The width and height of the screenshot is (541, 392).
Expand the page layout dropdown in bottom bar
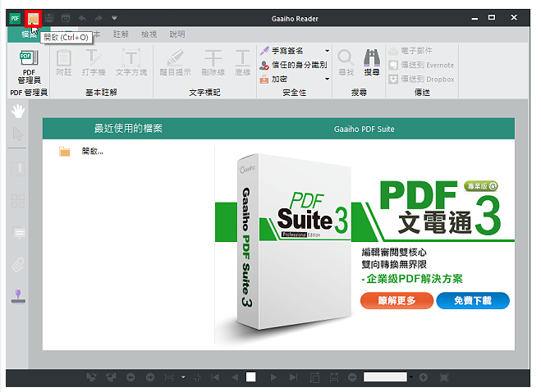pyautogui.click(x=183, y=377)
